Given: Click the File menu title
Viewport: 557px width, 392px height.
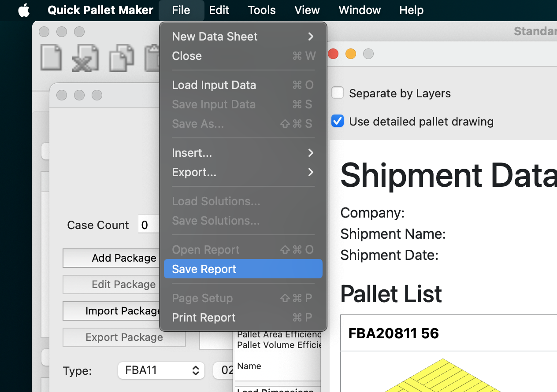Looking at the screenshot, I should pos(181,10).
